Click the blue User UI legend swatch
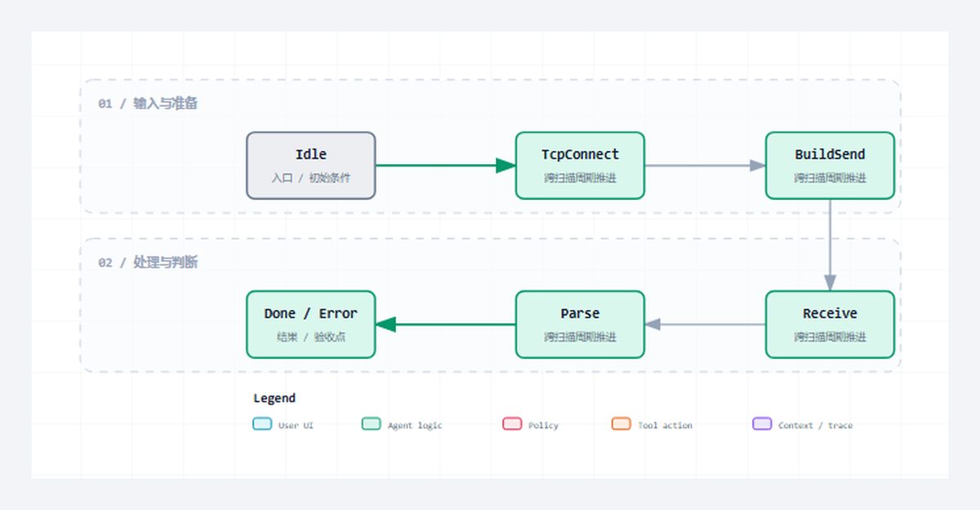 point(262,424)
